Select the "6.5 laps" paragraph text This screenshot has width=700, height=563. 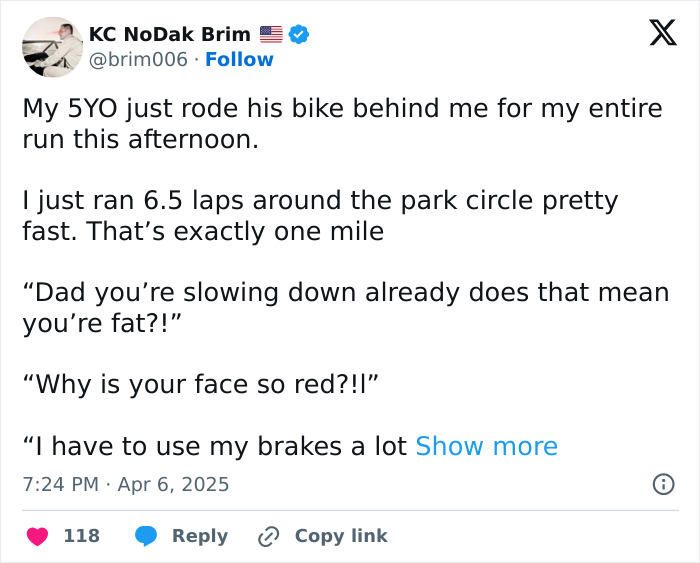point(320,216)
